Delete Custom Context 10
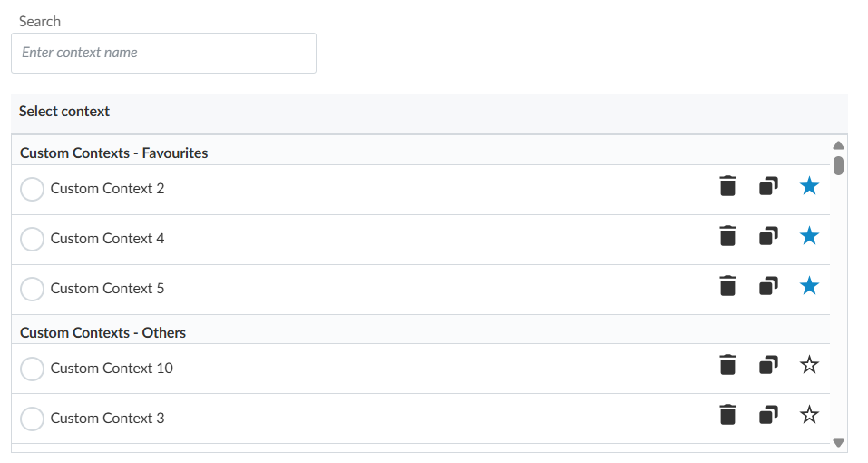The width and height of the screenshot is (868, 463). [727, 365]
